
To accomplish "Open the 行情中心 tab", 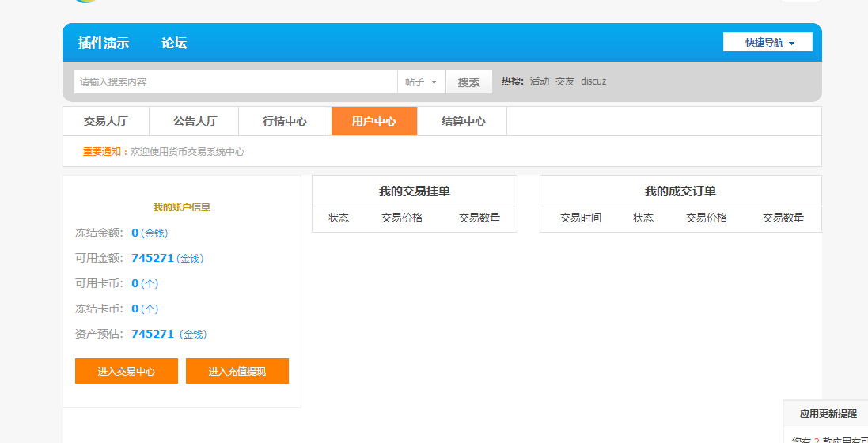I will pos(285,122).
